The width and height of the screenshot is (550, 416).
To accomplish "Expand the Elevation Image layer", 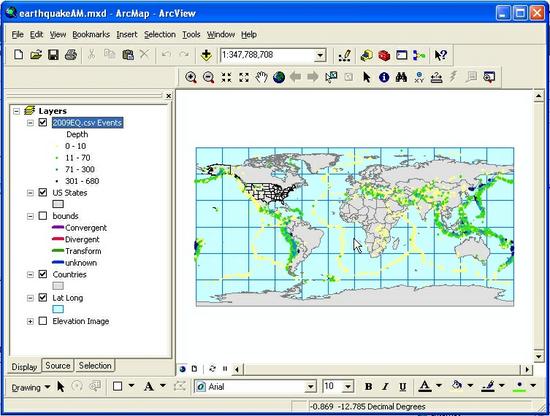I will coord(30,321).
